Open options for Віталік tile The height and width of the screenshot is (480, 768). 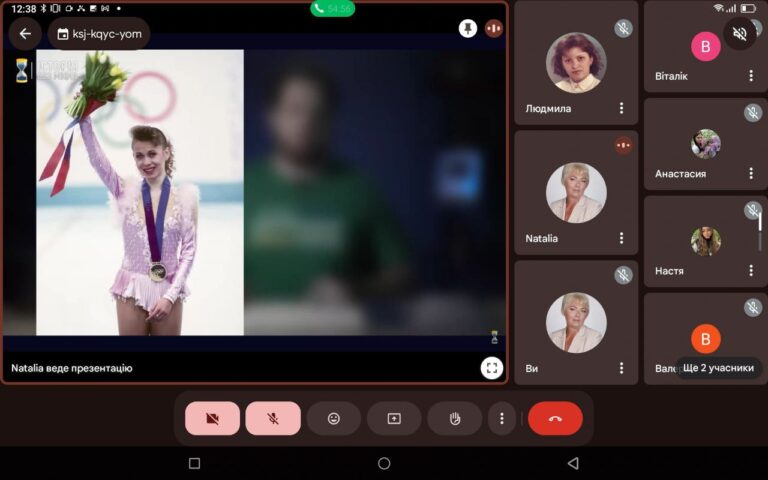tap(751, 76)
